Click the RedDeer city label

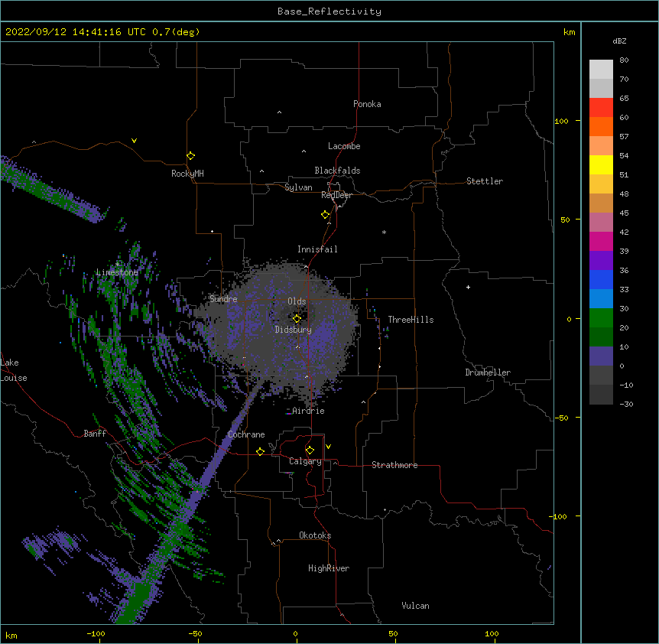[336, 195]
